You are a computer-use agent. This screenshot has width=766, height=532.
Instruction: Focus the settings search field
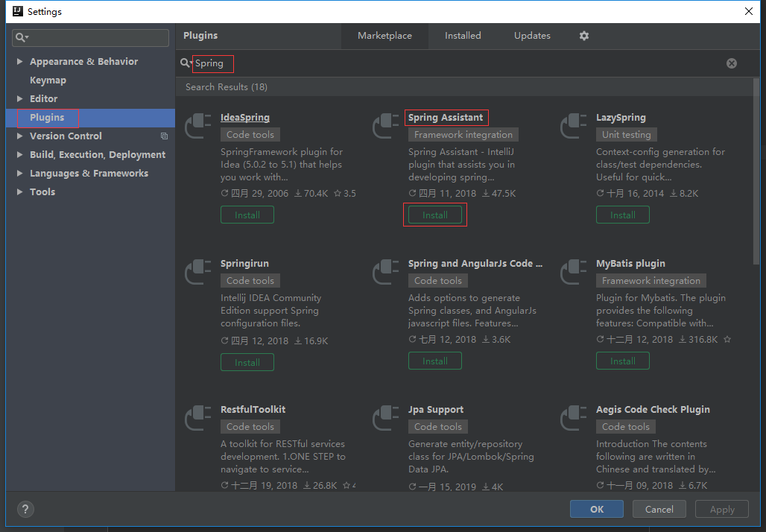[90, 37]
